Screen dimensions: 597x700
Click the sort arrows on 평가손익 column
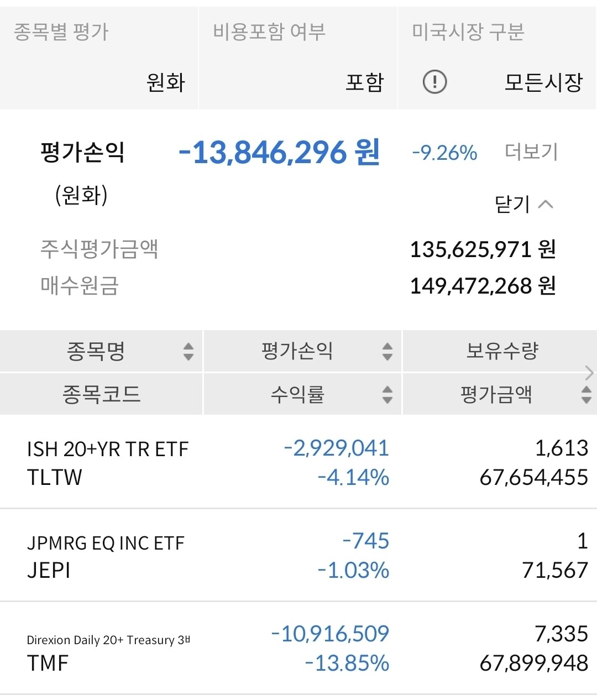pos(387,351)
